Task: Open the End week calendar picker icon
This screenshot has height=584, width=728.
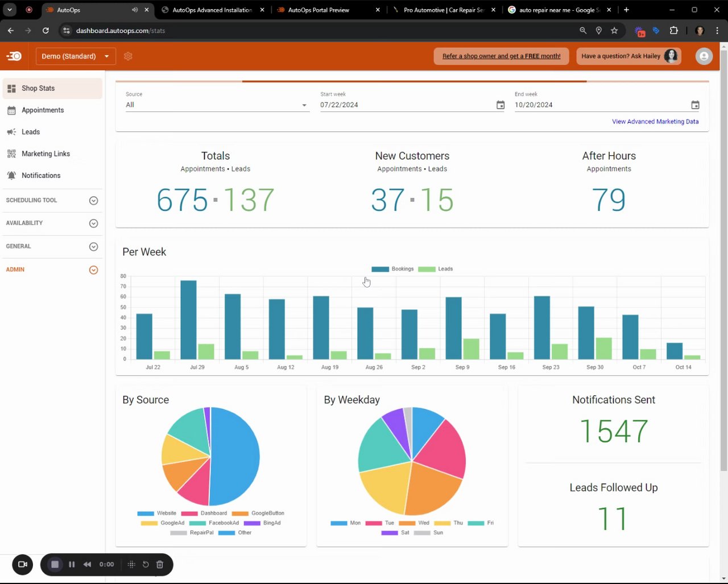Action: [x=695, y=105]
